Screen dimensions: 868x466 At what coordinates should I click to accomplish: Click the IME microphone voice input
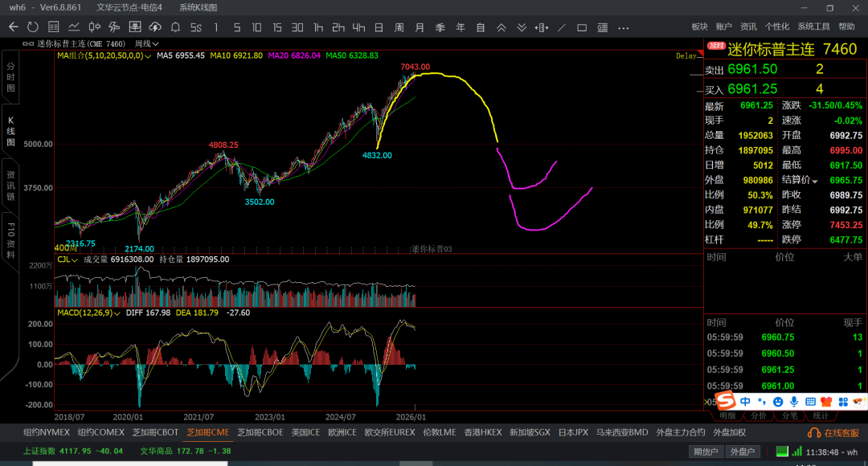(794, 401)
